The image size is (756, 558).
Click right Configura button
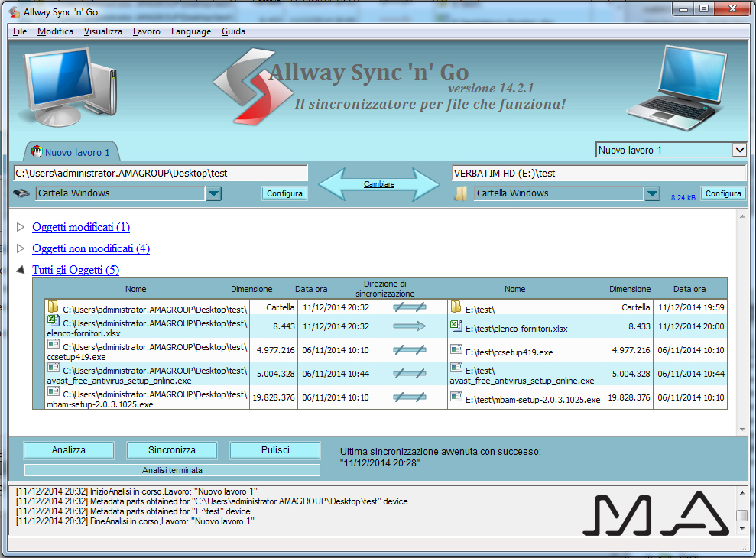[x=723, y=193]
